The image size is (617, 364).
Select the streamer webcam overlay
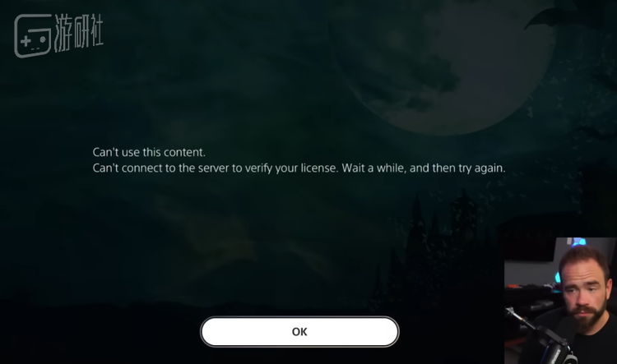[560, 300]
